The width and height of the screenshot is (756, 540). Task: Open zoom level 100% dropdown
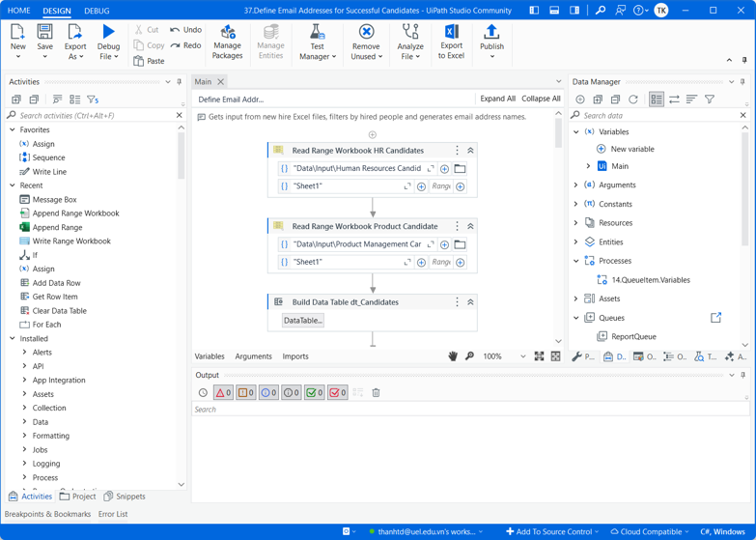pos(522,356)
